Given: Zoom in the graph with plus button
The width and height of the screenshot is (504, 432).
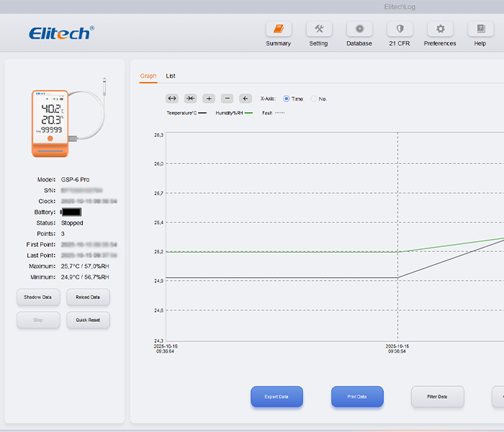Looking at the screenshot, I should click(209, 99).
